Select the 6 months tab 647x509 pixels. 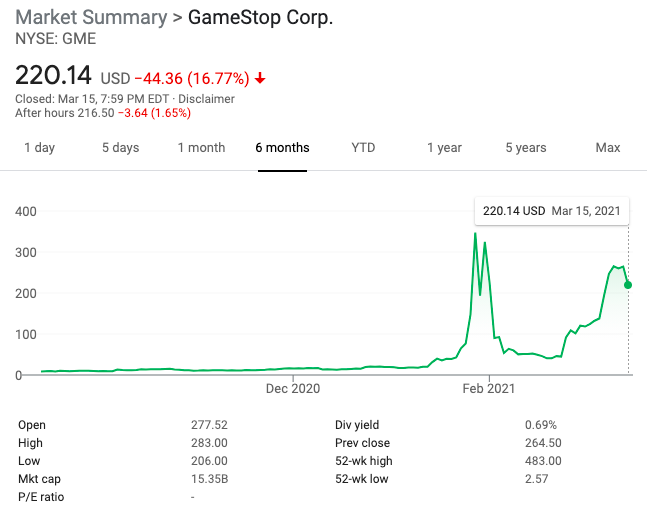282,148
